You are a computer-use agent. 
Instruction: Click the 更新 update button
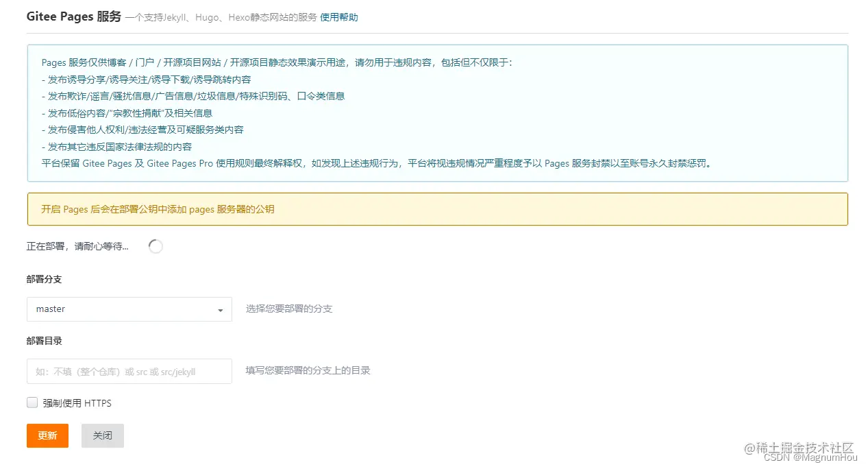click(x=47, y=435)
